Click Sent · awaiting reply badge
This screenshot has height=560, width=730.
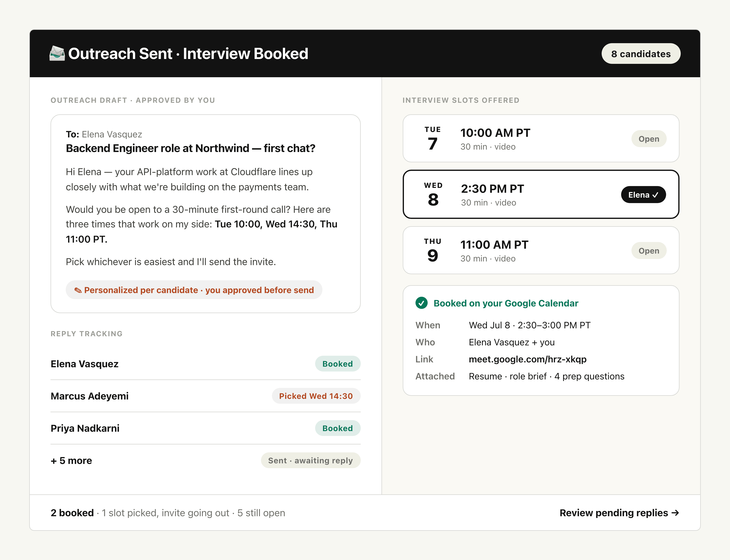click(x=310, y=460)
